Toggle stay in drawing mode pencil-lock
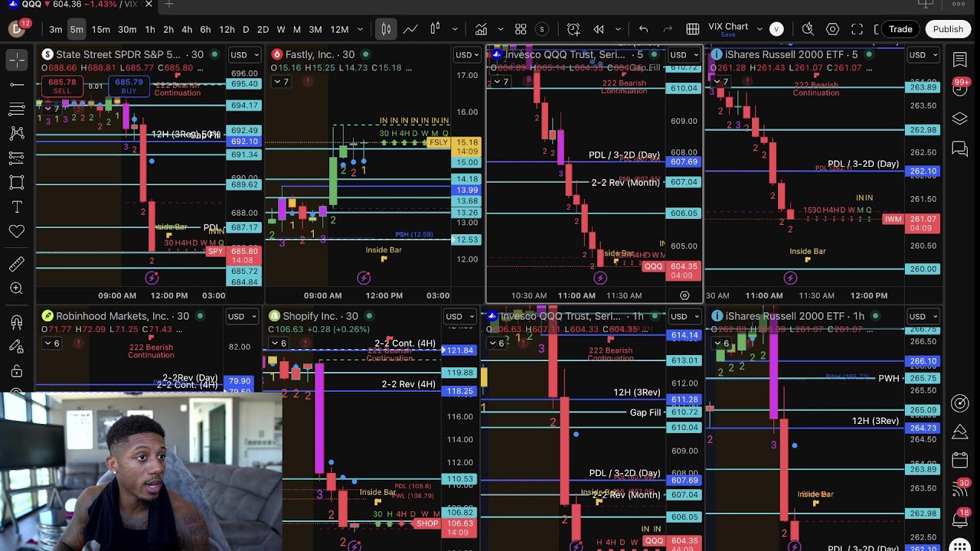980x551 pixels. (17, 347)
